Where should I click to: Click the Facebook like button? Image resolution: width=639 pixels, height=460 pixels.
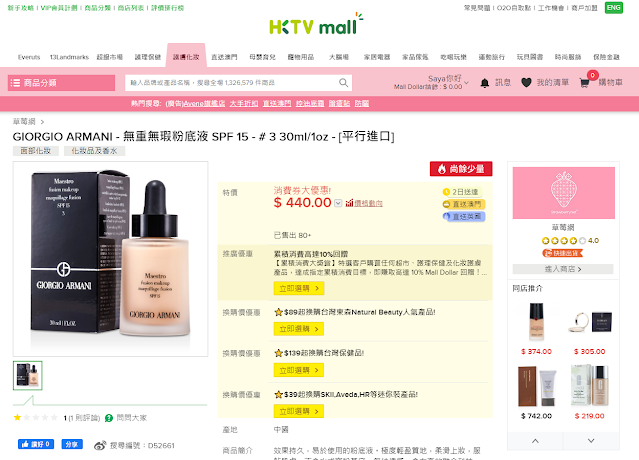point(36,444)
